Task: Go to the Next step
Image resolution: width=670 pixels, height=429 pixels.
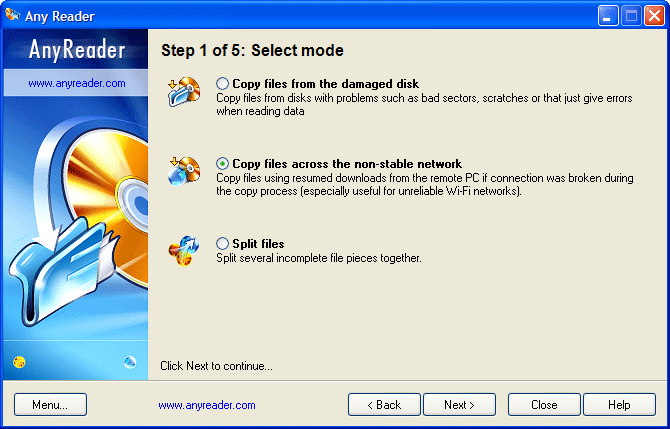Action: (x=460, y=405)
